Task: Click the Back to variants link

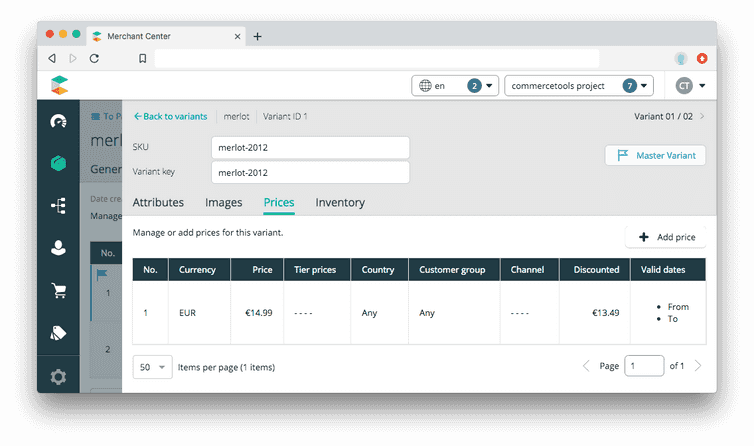Action: point(170,116)
